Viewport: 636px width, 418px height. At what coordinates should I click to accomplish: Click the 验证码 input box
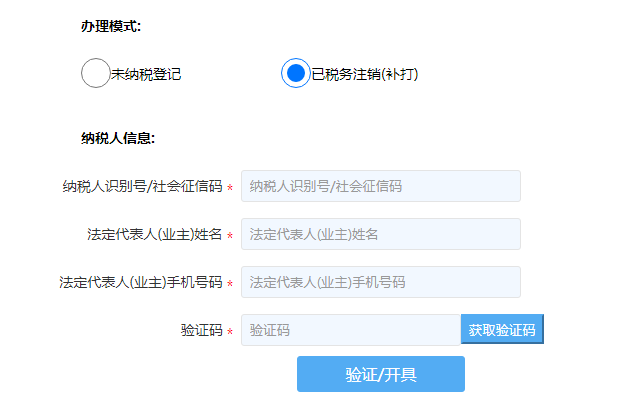pos(350,330)
